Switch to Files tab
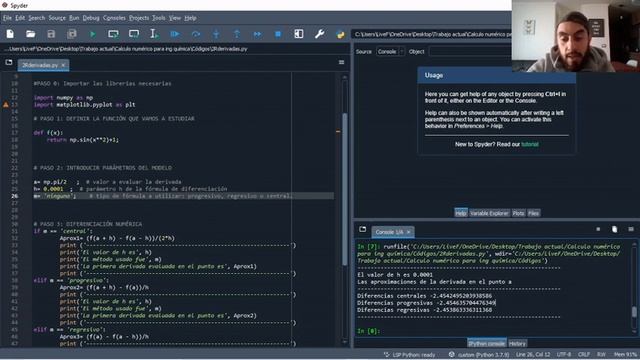This screenshot has width=640, height=360. [x=533, y=213]
